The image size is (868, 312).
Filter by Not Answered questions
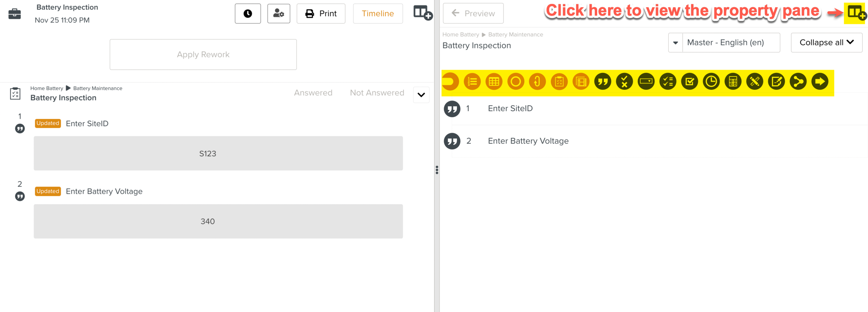pos(377,93)
